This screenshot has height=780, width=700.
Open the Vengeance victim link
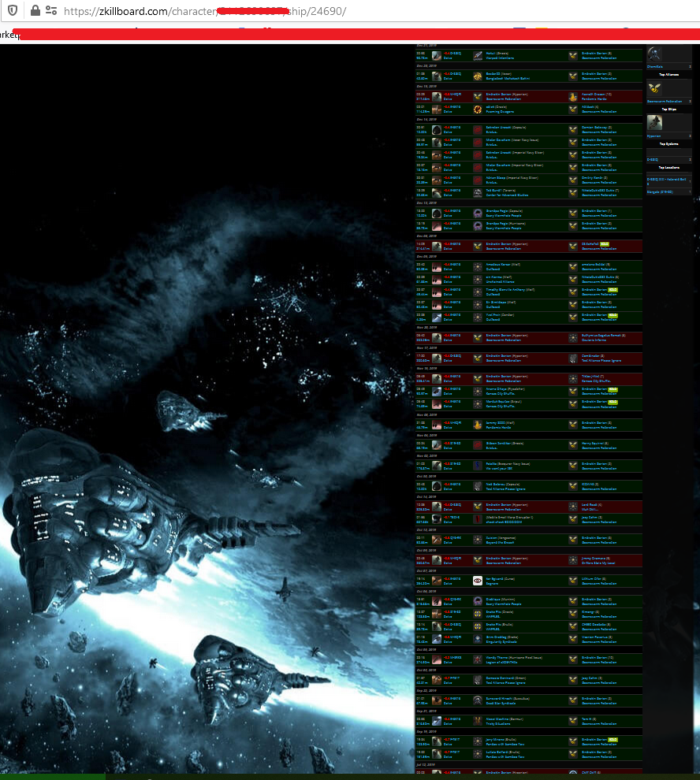pos(501,538)
